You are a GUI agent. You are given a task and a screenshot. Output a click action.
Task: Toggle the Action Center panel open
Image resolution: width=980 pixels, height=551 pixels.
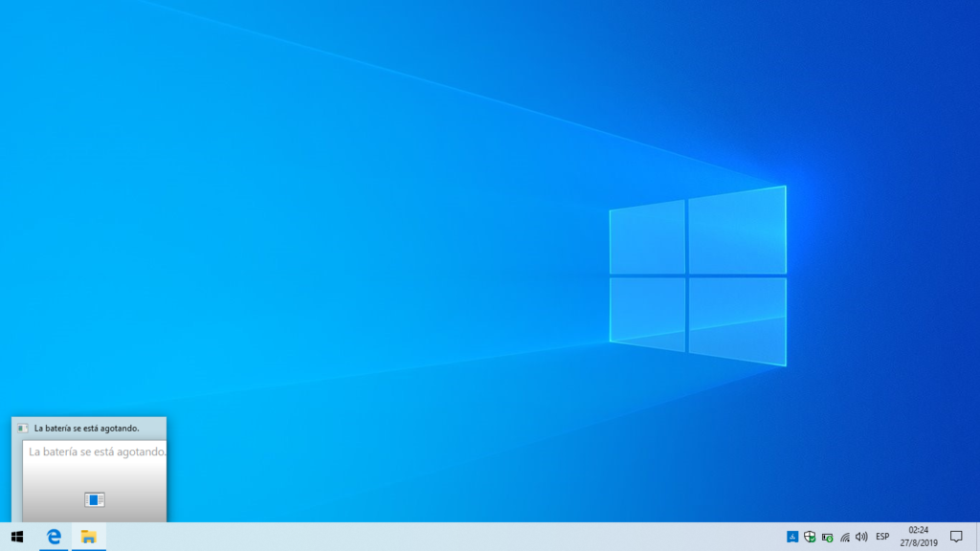(957, 538)
